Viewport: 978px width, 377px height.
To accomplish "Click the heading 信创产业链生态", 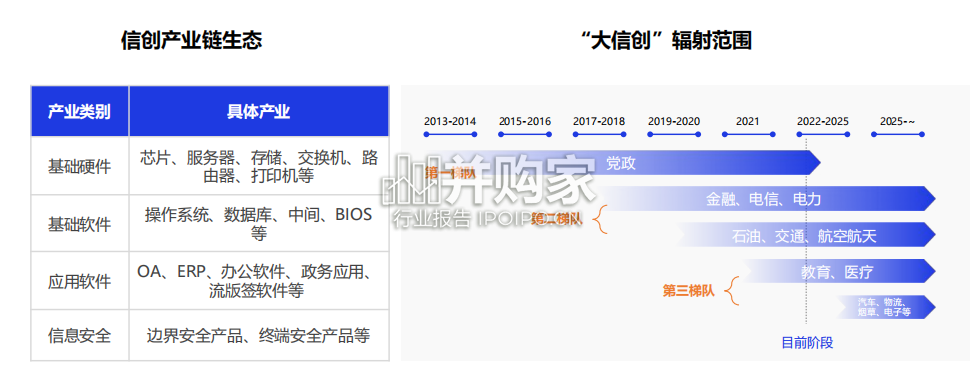I will click(x=191, y=41).
